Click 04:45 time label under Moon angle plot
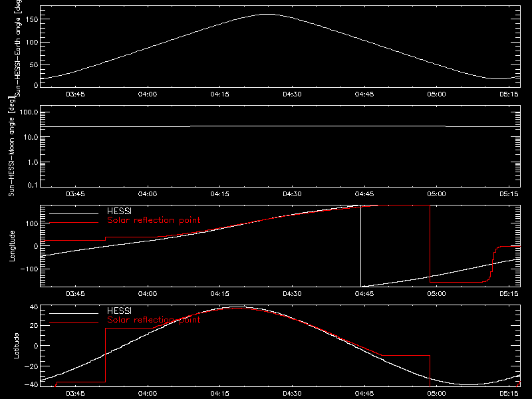The height and width of the screenshot is (399, 532). coord(364,194)
